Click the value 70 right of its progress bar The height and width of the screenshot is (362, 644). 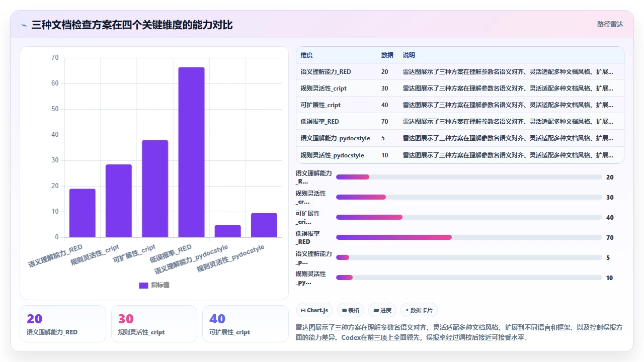click(610, 238)
